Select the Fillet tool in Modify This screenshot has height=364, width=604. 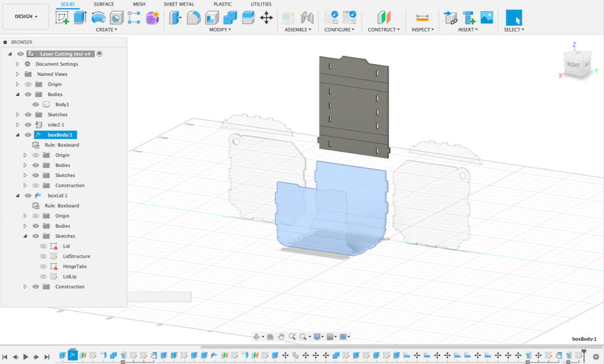click(194, 17)
